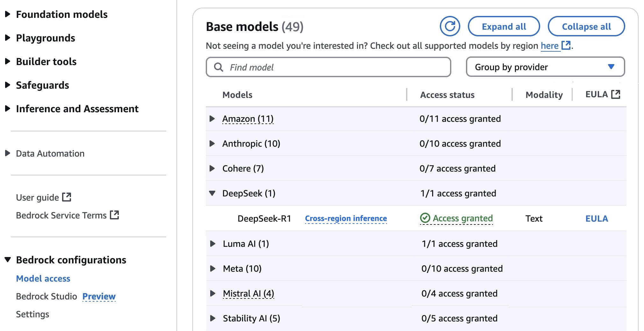Open Model access in the sidebar
Image resolution: width=644 pixels, height=331 pixels.
coord(43,278)
